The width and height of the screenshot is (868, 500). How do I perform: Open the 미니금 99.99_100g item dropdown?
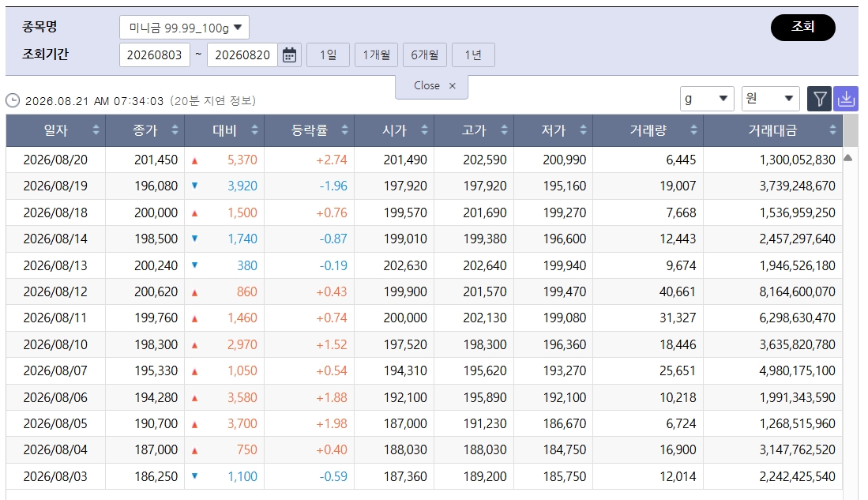click(184, 28)
